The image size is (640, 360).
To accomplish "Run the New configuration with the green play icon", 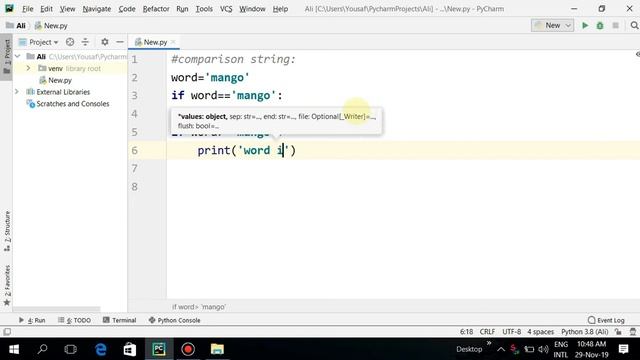I will pos(585,25).
